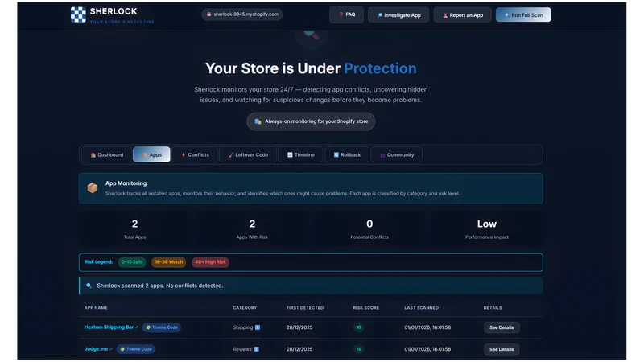This screenshot has height=362, width=644.
Task: Switch to the Dashboard tab
Action: point(106,154)
